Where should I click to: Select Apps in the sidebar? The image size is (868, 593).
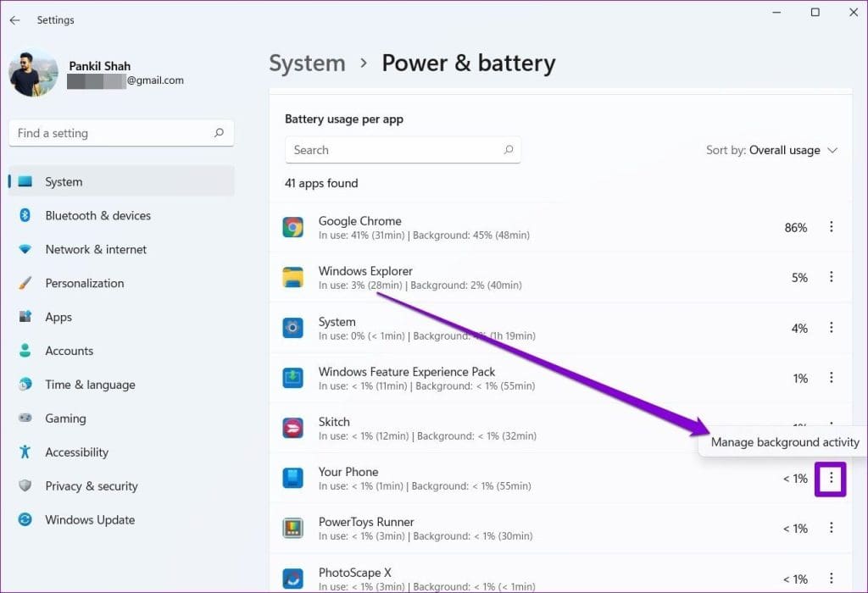[58, 317]
